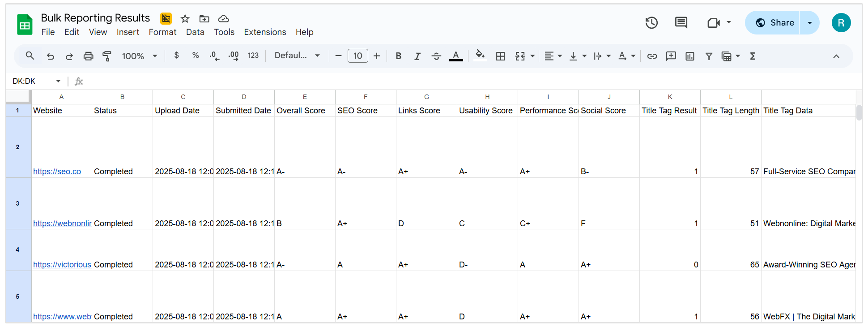
Task: Search the menus with magnifier icon
Action: [x=30, y=56]
